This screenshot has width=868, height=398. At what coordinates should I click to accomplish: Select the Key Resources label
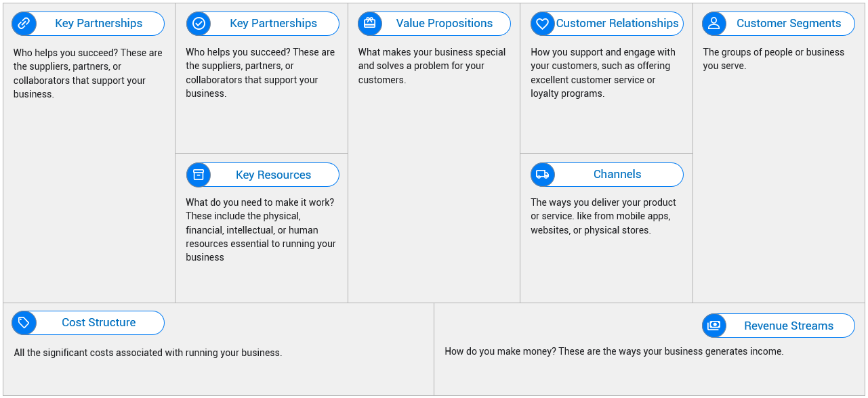(273, 175)
